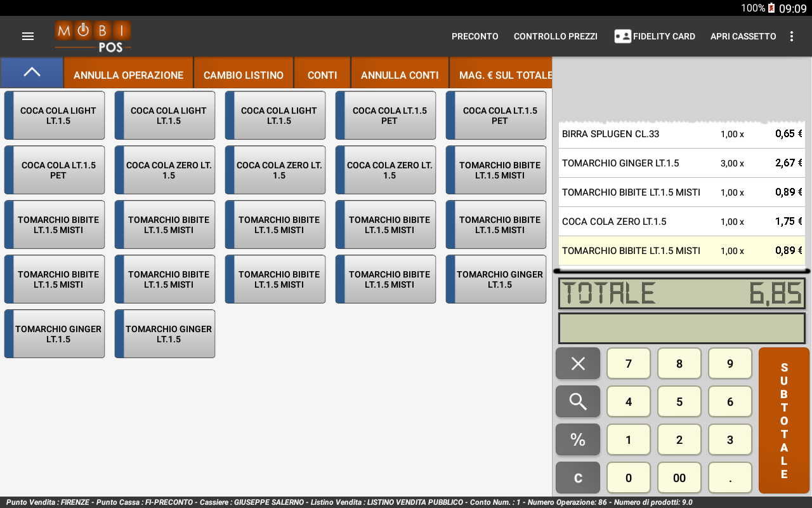This screenshot has width=812, height=508.
Task: Tap keypad digit 2
Action: (679, 439)
